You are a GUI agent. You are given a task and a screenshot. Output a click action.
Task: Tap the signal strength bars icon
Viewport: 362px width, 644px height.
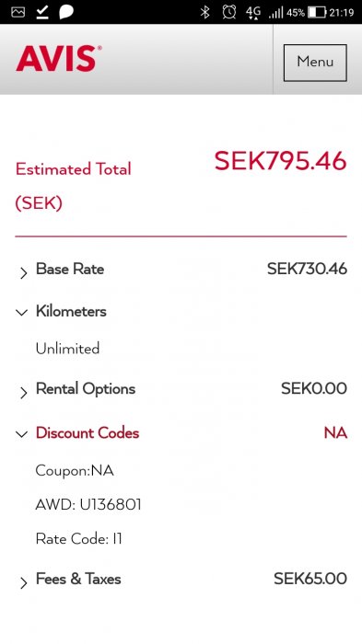pyautogui.click(x=276, y=12)
